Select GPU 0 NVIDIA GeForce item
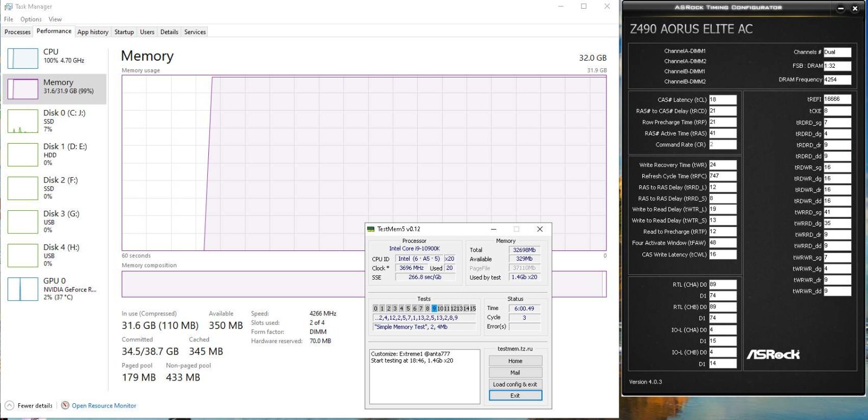 coord(55,289)
